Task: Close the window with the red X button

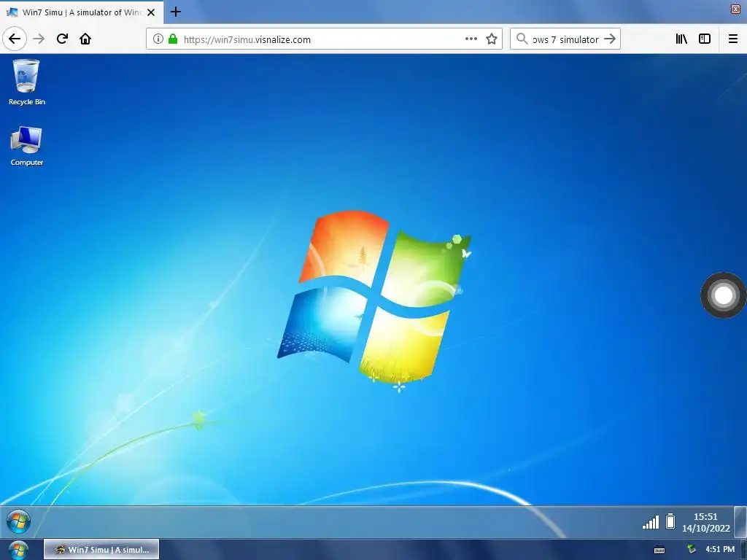Action: tap(735, 9)
